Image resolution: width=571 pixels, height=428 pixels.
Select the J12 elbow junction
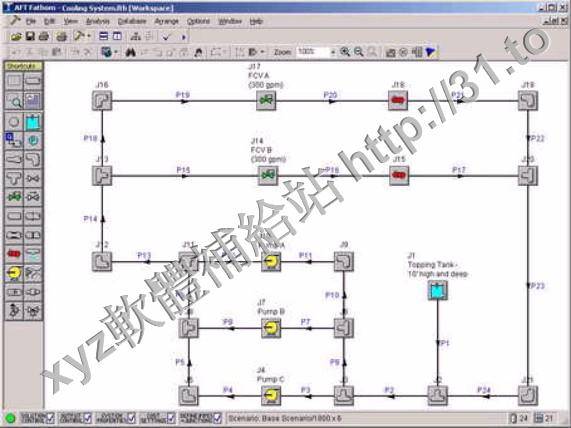click(x=102, y=262)
